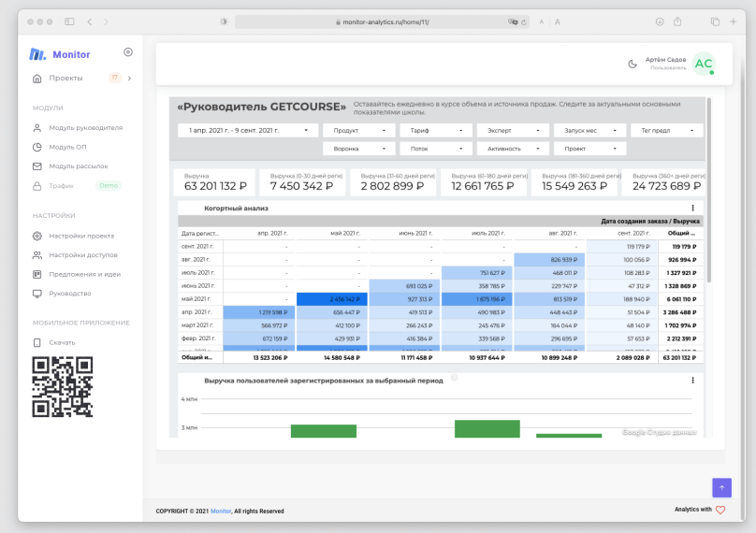Open Предложения и идеи from the sidebar
The image size is (756, 533).
coord(84,274)
